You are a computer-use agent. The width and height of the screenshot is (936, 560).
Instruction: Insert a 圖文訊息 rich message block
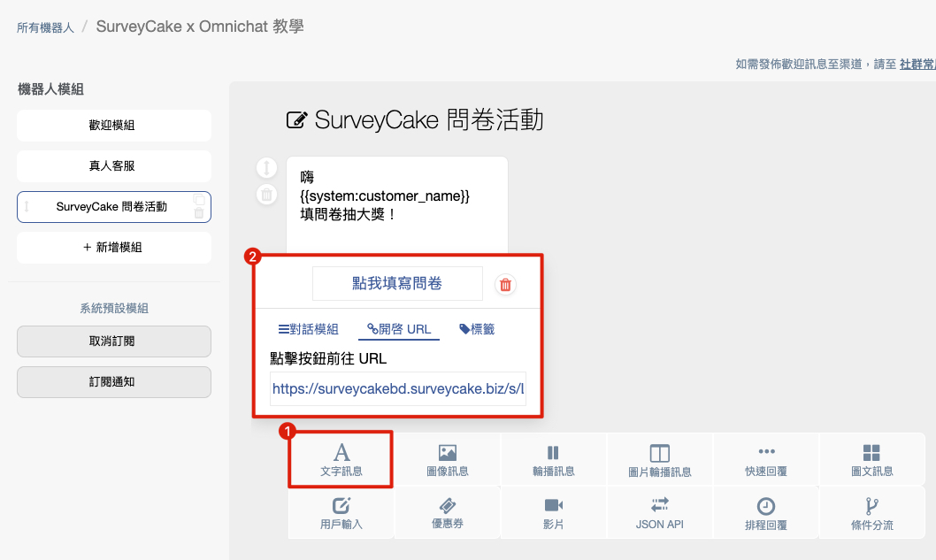tap(871, 460)
